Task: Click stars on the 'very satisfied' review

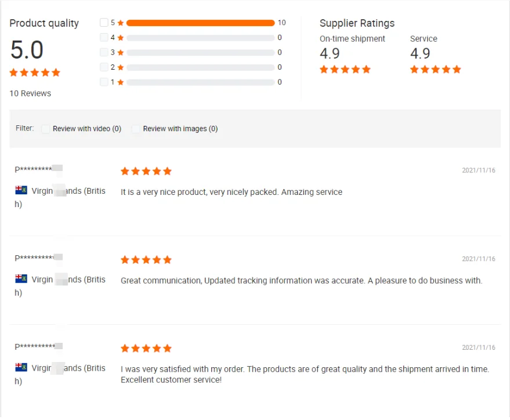Action: click(x=146, y=349)
